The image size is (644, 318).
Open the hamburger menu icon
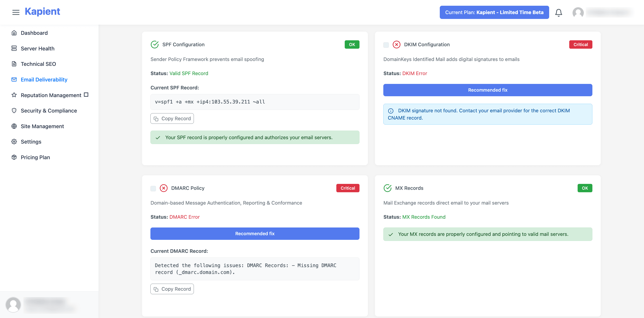click(16, 12)
